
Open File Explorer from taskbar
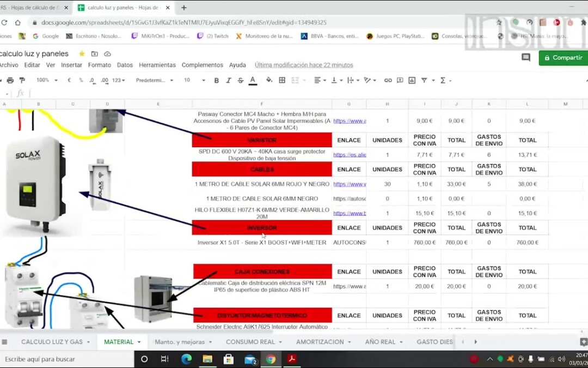click(207, 359)
